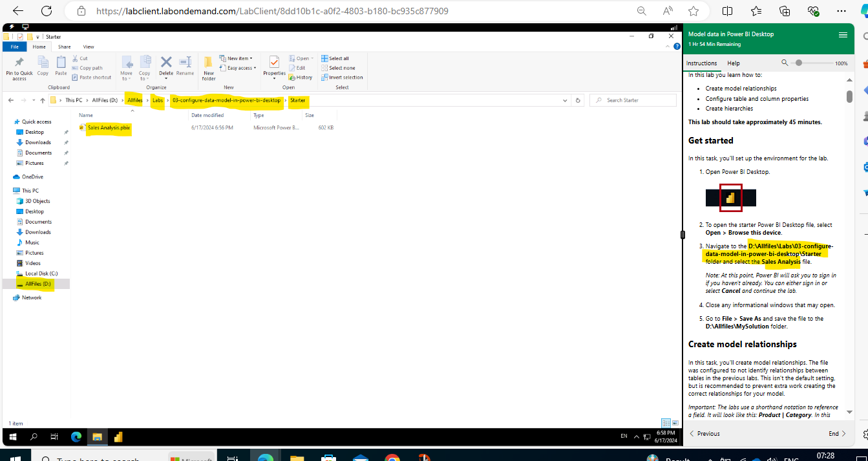Screen dimensions: 868x461
Task: Click the browser refresh button
Action: pos(46,11)
